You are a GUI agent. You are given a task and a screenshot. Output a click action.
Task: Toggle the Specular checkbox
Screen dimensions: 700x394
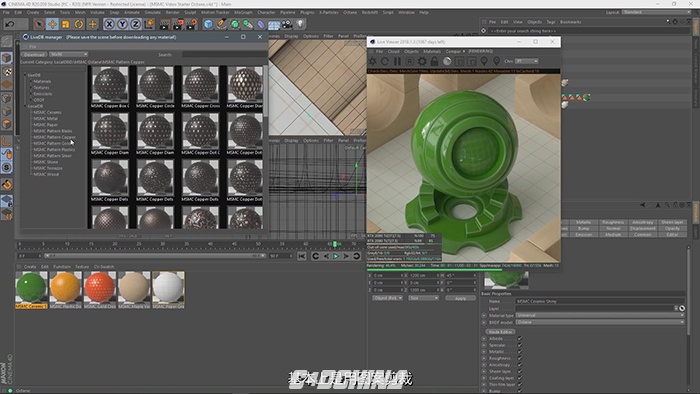click(520, 345)
